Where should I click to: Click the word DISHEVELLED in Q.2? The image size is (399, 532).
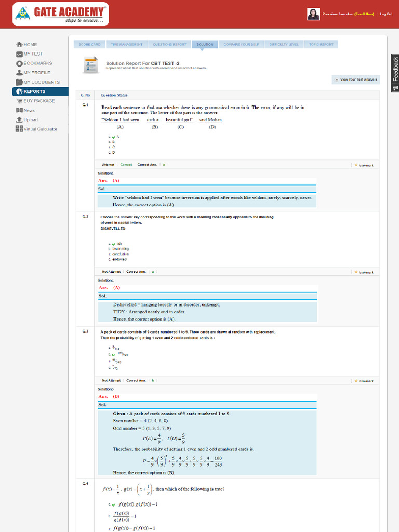click(113, 229)
